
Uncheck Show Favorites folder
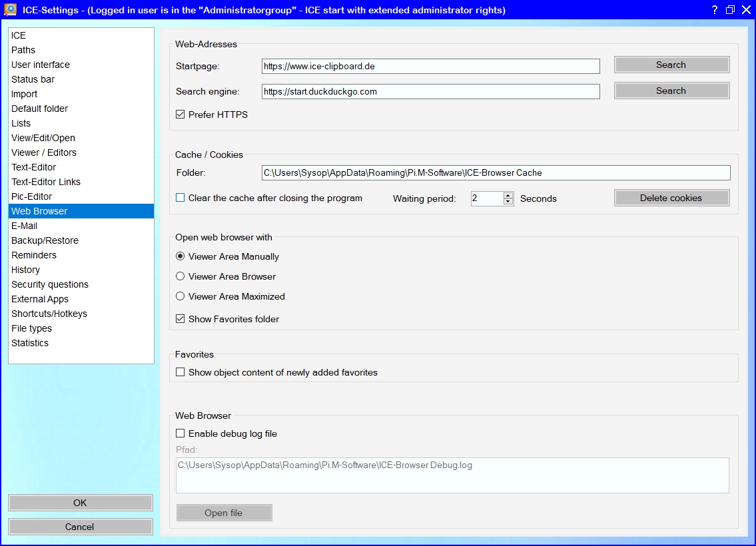(181, 319)
